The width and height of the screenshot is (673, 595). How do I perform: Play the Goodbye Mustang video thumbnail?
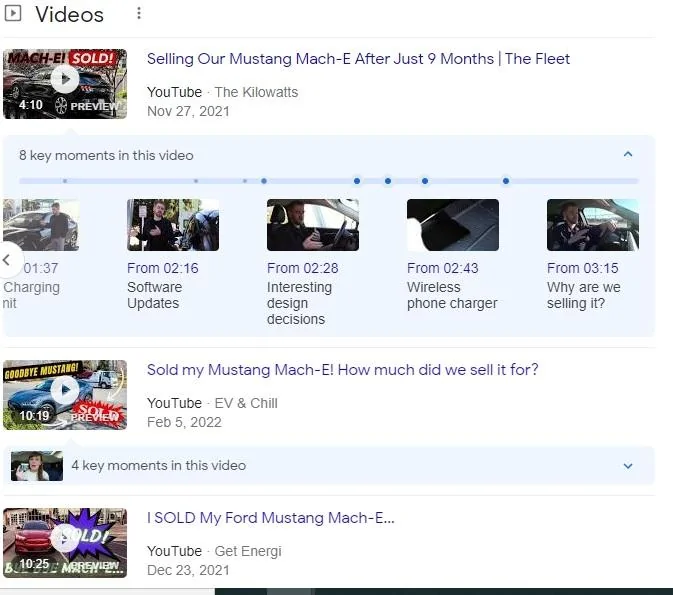65,395
